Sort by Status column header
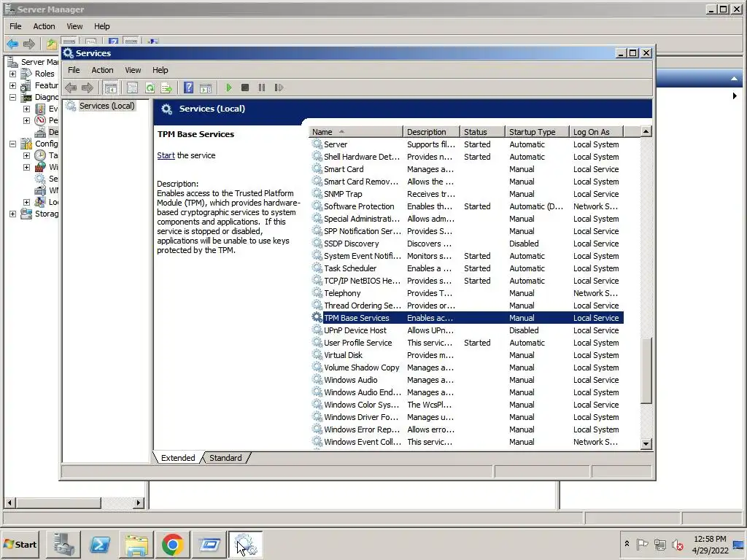The image size is (747, 560). pos(482,132)
